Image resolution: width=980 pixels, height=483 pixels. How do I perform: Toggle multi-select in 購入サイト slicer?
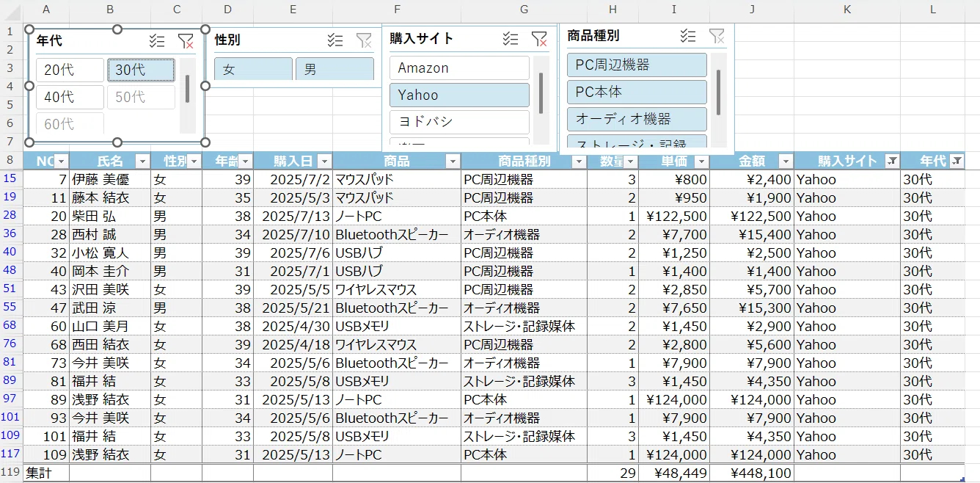(511, 39)
